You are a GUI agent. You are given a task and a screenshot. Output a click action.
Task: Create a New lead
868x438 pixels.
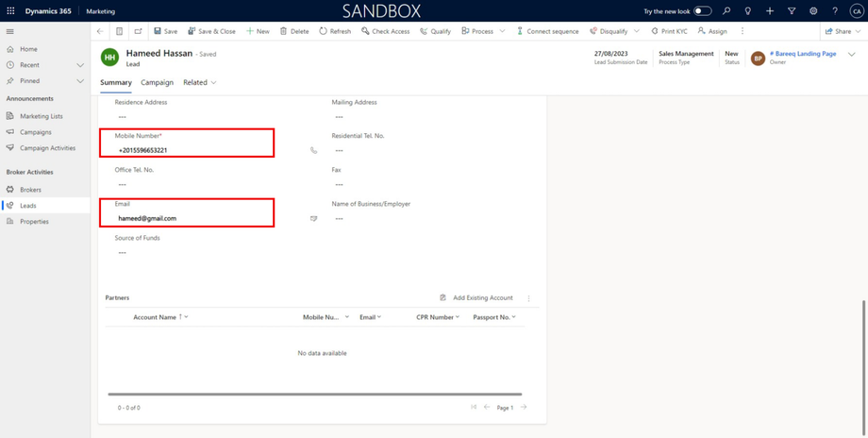click(x=258, y=31)
